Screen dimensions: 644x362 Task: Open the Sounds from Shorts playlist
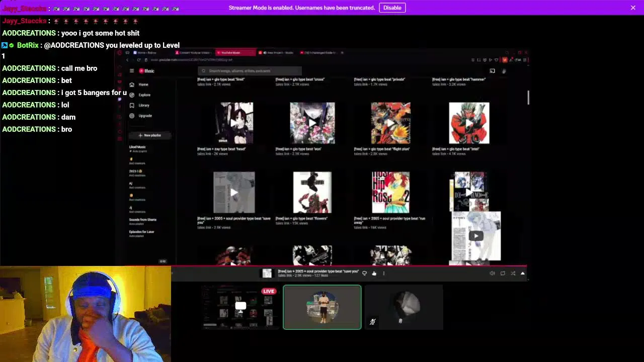(142, 221)
